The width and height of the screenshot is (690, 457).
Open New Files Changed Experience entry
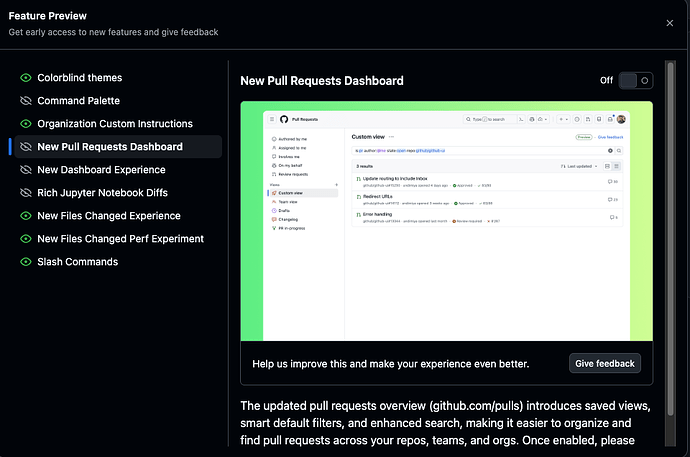pos(118,216)
